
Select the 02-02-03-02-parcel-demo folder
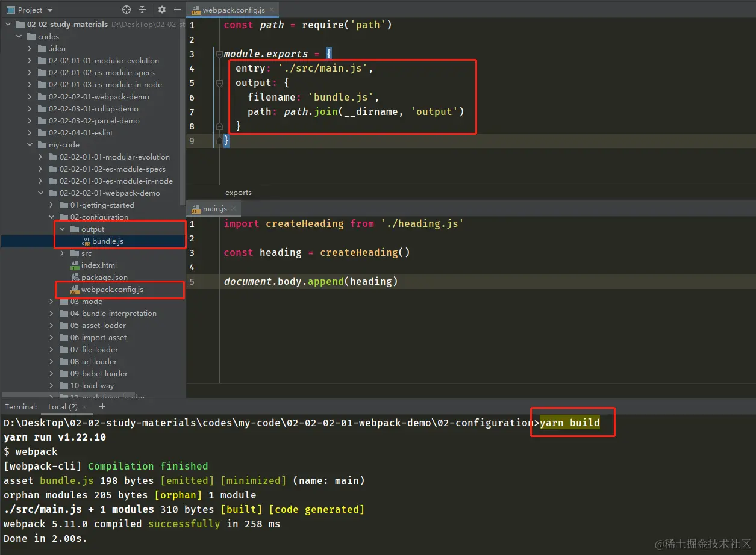(94, 121)
